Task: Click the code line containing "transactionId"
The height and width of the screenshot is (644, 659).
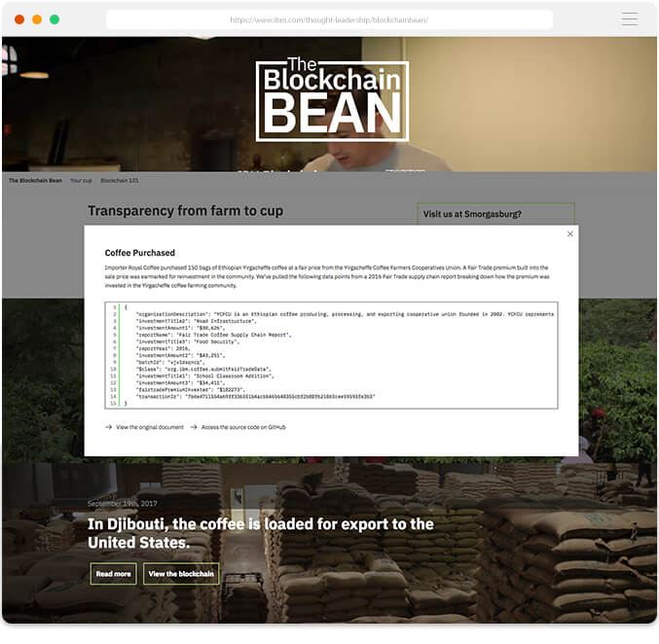Action: pos(255,396)
